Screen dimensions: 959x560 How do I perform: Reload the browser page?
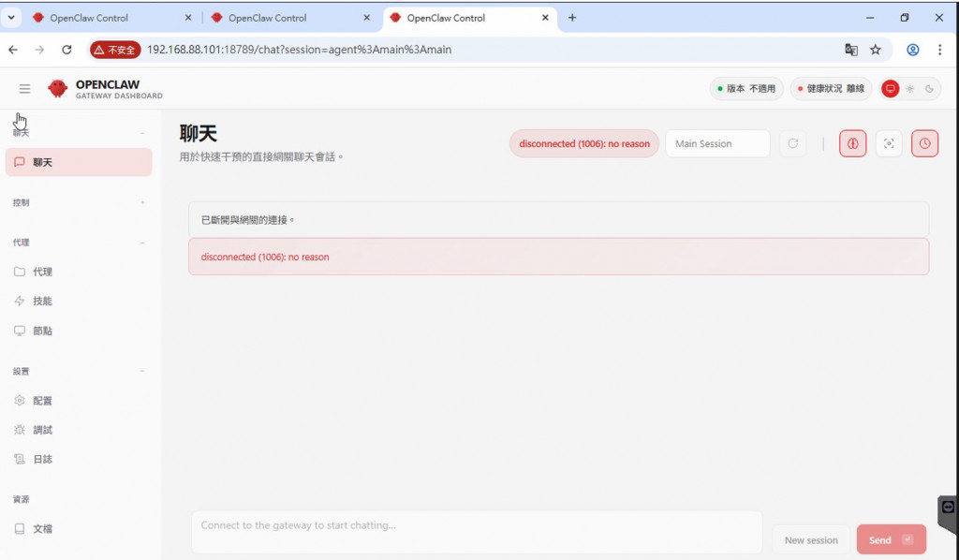click(x=66, y=50)
